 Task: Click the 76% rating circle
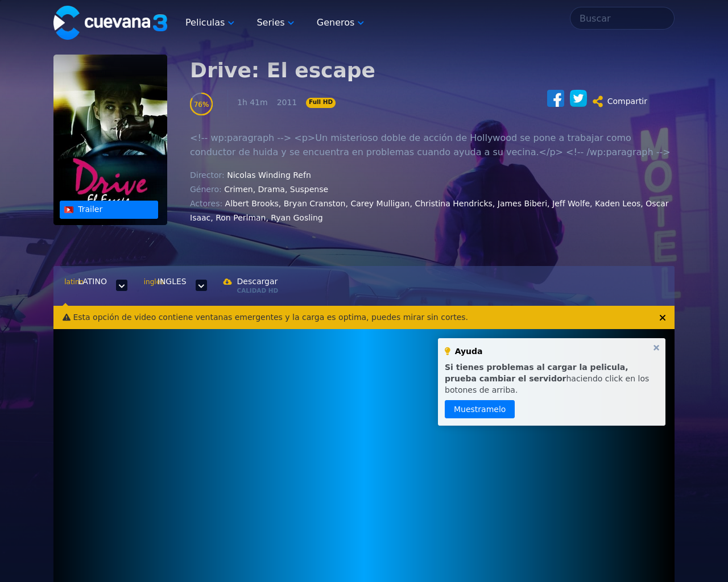201,104
